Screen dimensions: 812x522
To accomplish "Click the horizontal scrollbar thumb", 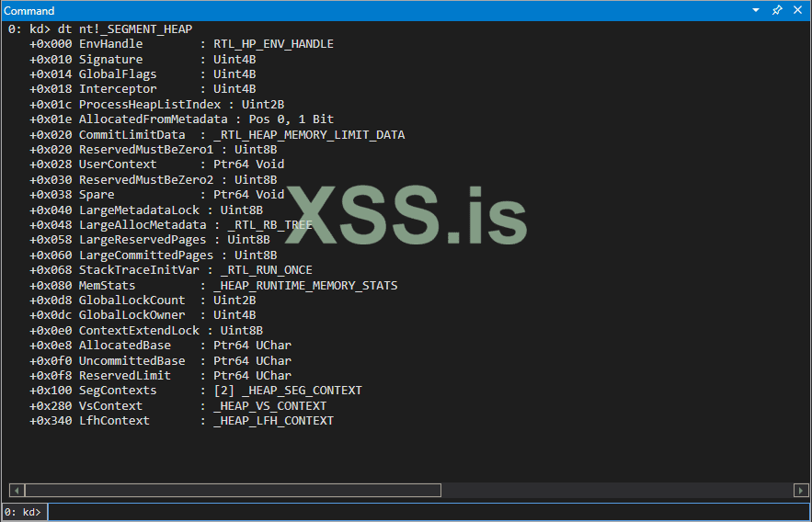I will [x=233, y=490].
